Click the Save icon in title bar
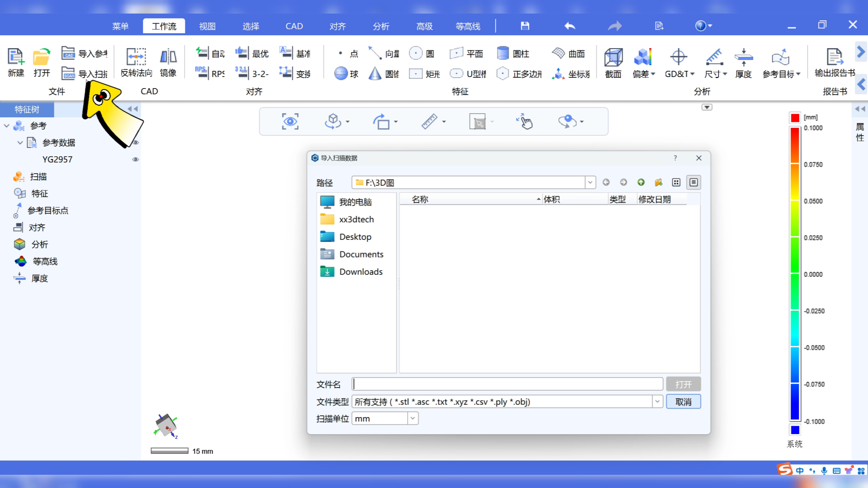The height and width of the screenshot is (488, 868). (525, 26)
